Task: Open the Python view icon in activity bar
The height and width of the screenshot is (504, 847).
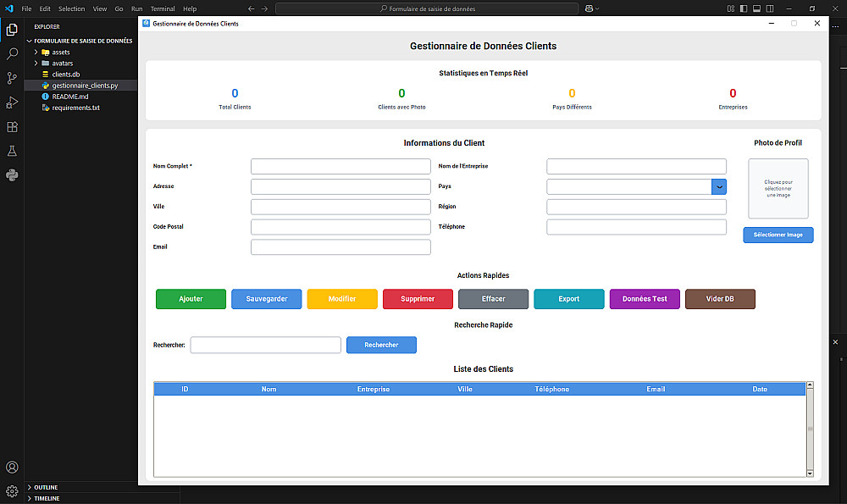Action: pos(12,175)
